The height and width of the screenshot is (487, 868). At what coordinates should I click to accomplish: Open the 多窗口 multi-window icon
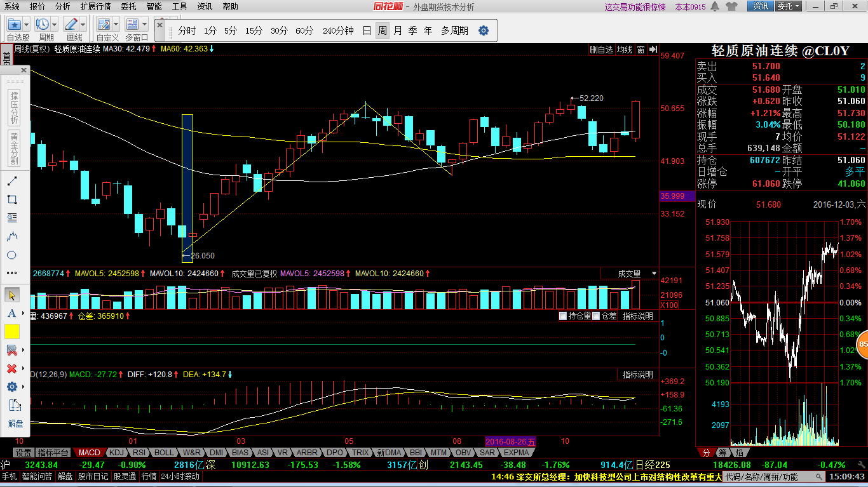coord(133,25)
